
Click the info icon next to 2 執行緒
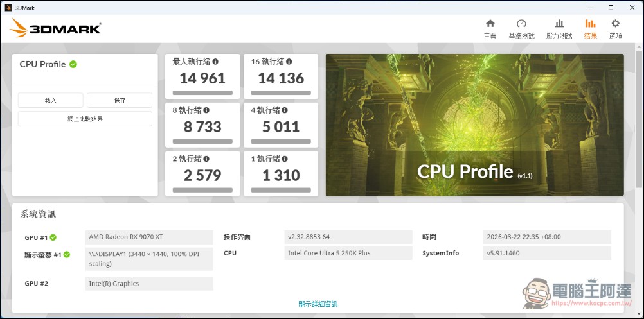[206, 159]
